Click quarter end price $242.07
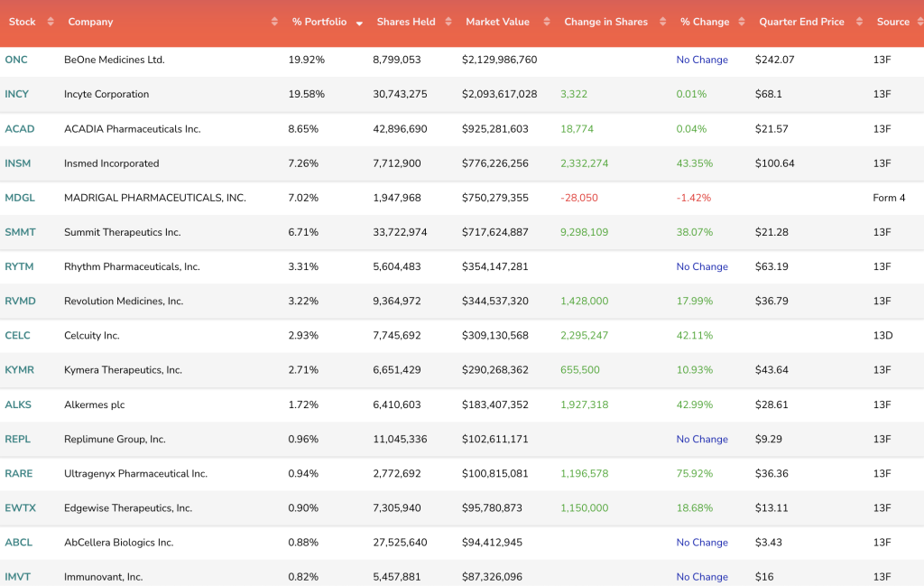 [x=775, y=60]
